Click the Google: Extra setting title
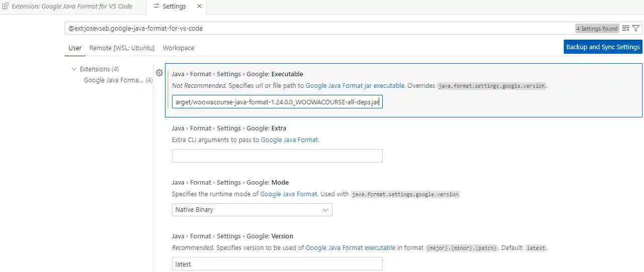The width and height of the screenshot is (644, 272). [229, 128]
